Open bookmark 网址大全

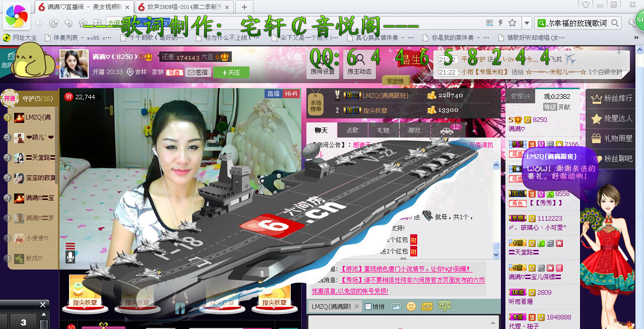pos(20,38)
